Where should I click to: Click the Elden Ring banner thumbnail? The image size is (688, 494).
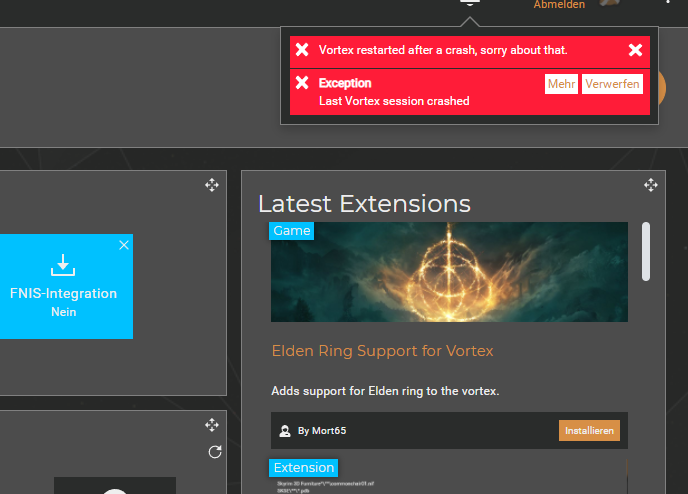coord(449,272)
